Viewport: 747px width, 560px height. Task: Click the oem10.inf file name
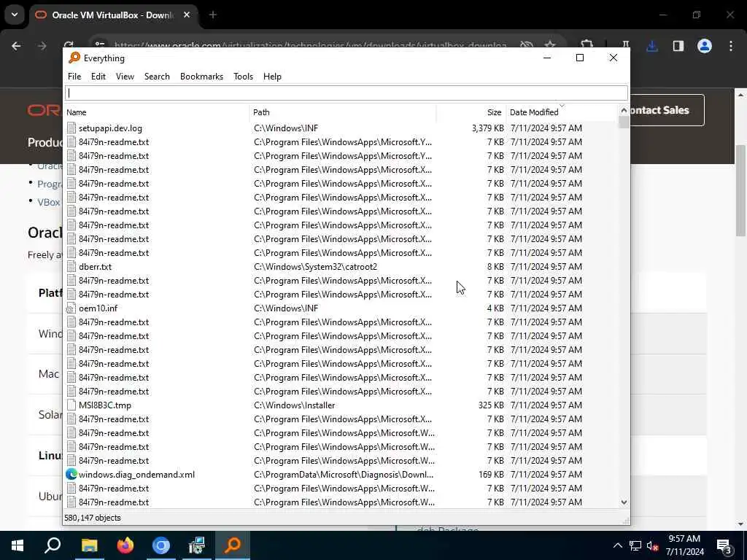98,308
